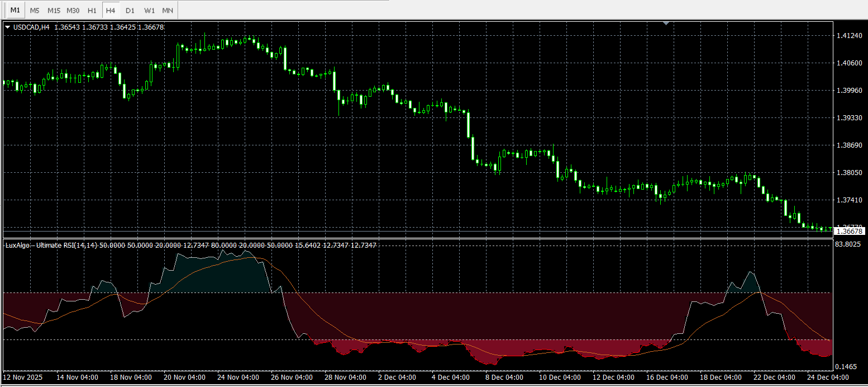This screenshot has width=868, height=387.
Task: Choose the MN monthly timeframe
Action: pyautogui.click(x=168, y=10)
